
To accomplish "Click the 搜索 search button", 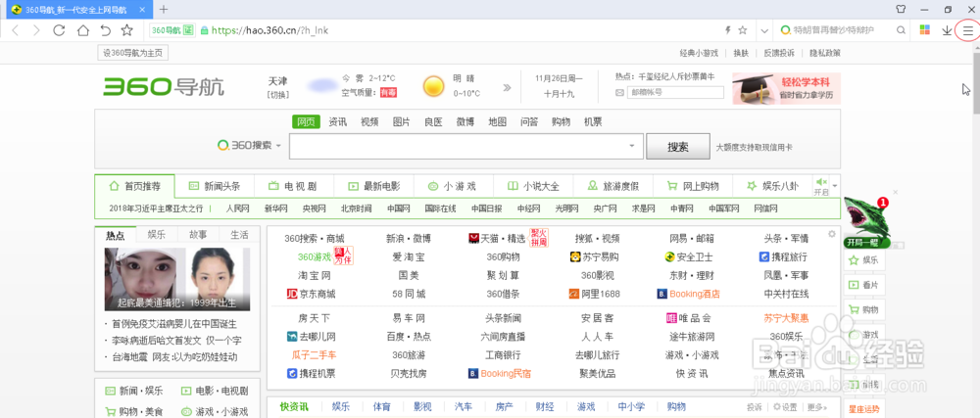I will pos(677,147).
